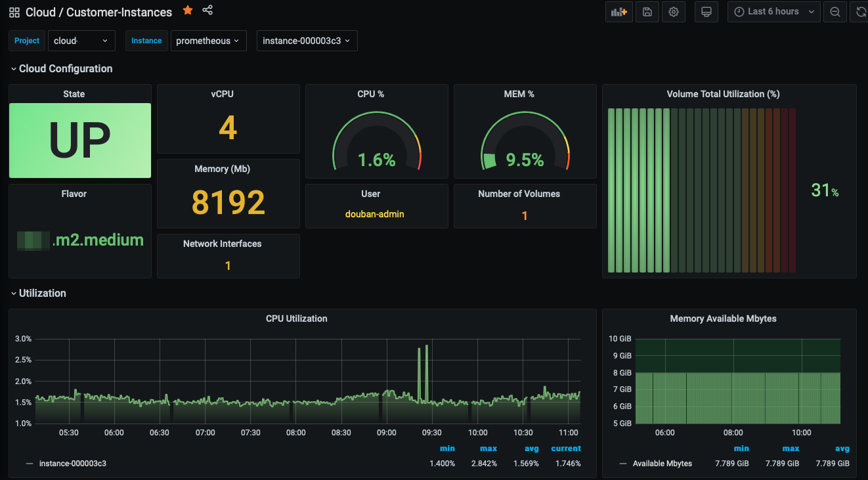The image size is (868, 480).
Task: Cycle view mode with monitor icon
Action: coord(706,12)
